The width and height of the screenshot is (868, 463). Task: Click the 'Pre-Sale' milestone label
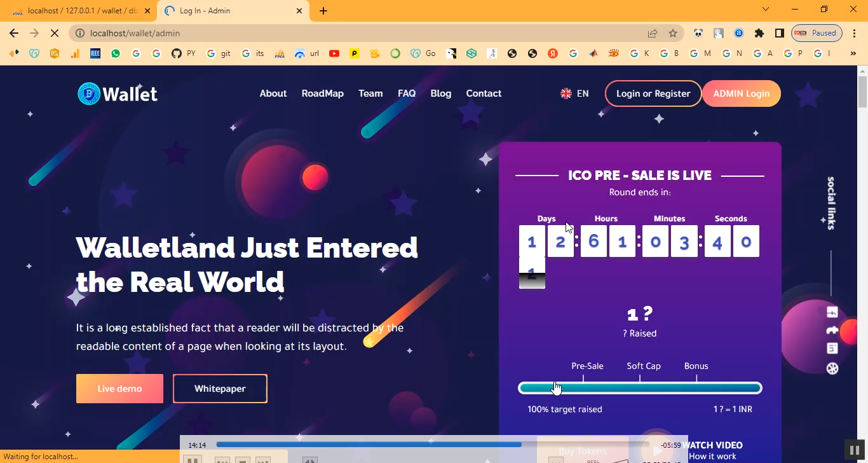click(587, 366)
